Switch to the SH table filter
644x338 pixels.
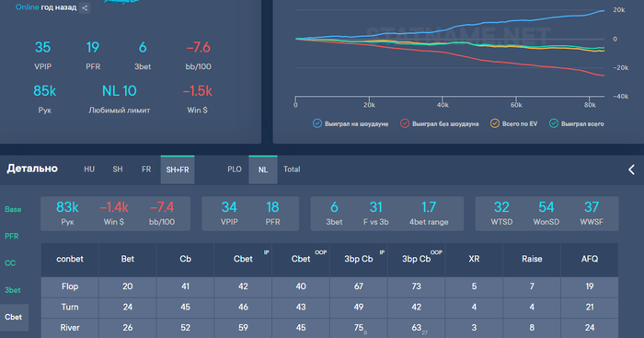pos(118,169)
